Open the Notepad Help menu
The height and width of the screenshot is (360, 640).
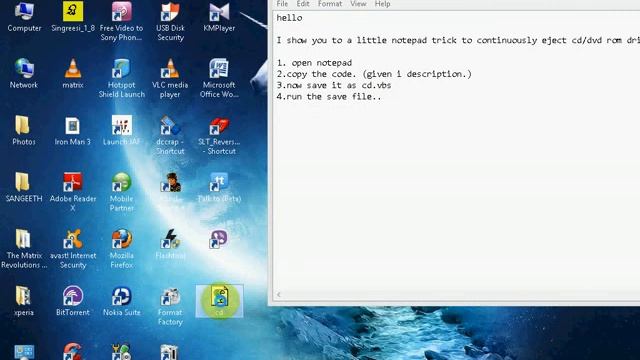(382, 4)
